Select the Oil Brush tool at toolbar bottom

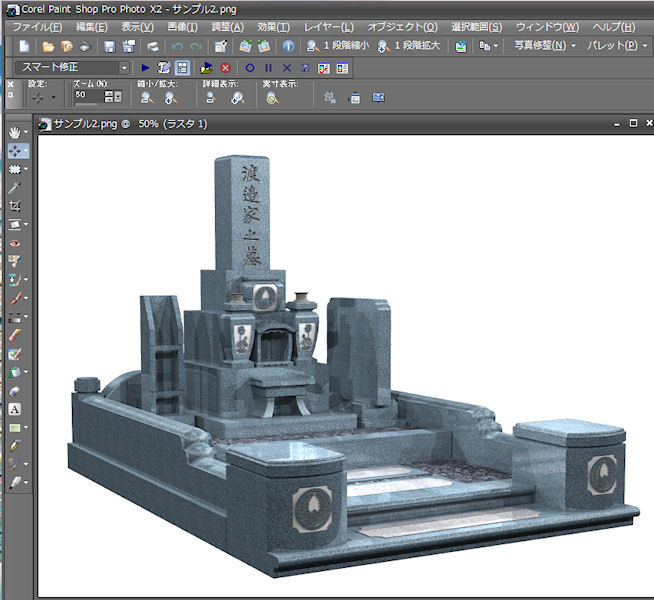pyautogui.click(x=15, y=483)
